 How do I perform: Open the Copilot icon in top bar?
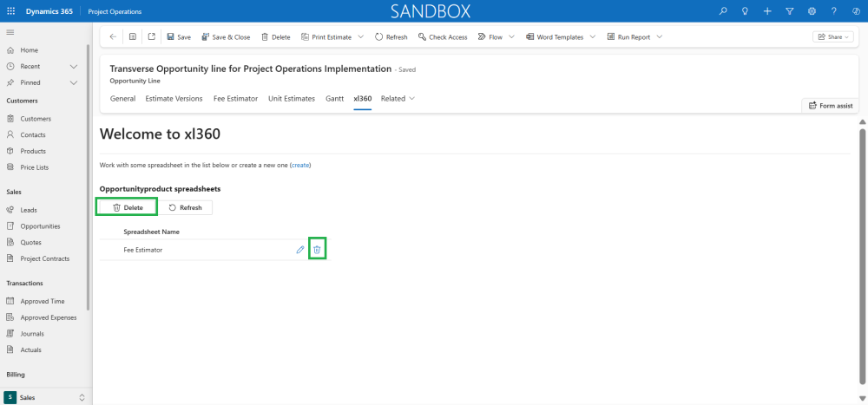coord(857,11)
